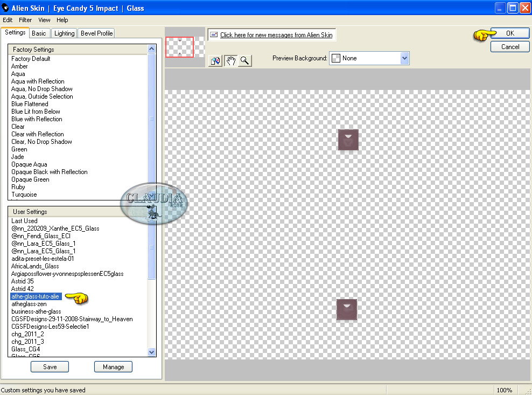Open new messages from Alien Skin link
532x395 pixels.
click(x=276, y=35)
